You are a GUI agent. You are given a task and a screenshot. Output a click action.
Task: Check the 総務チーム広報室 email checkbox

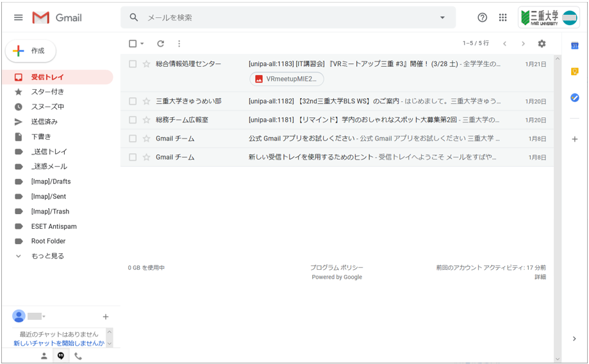[x=133, y=120]
